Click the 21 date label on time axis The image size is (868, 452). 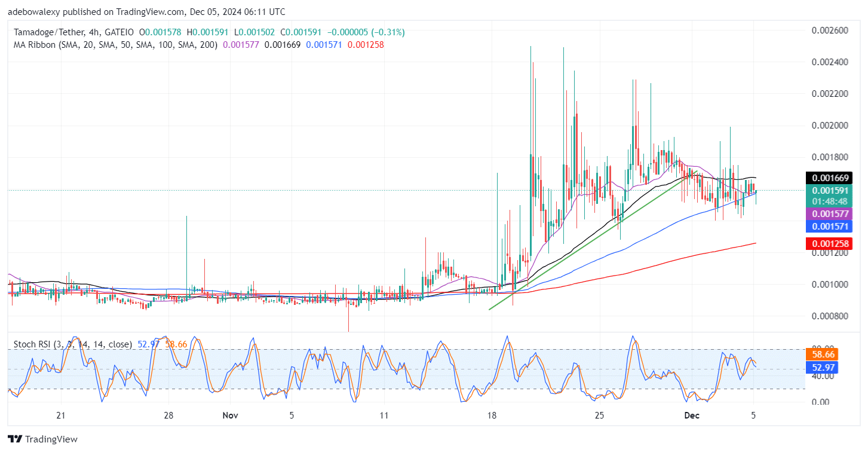pos(60,415)
